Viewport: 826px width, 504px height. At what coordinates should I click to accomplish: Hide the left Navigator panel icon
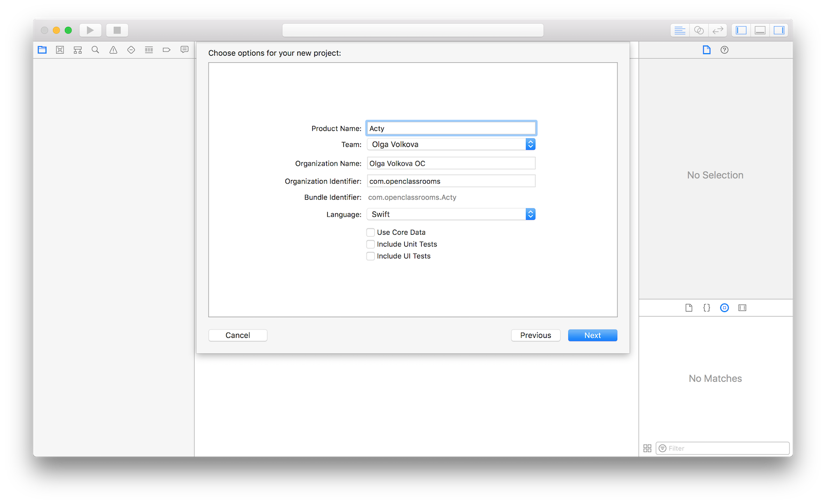click(x=741, y=30)
